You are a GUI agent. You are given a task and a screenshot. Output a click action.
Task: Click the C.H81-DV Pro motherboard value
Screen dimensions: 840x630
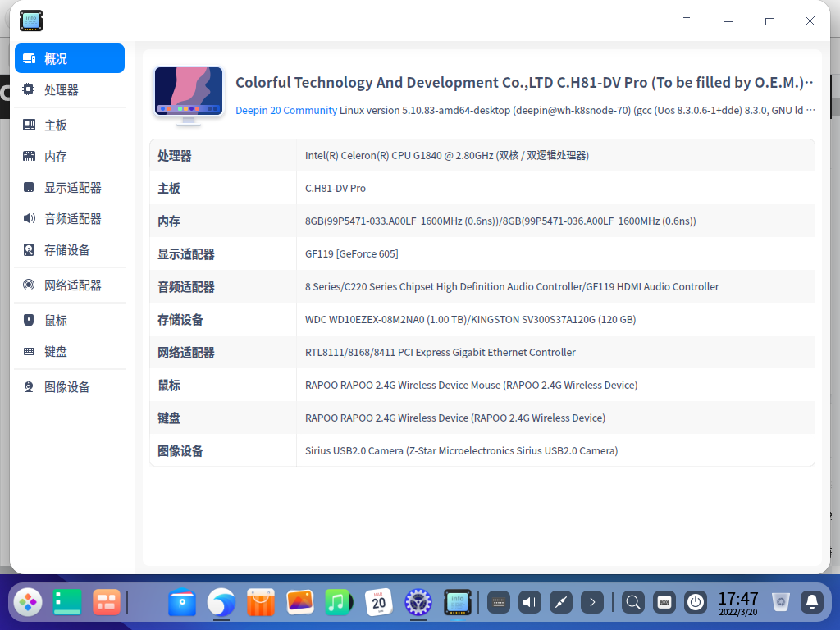tap(336, 189)
